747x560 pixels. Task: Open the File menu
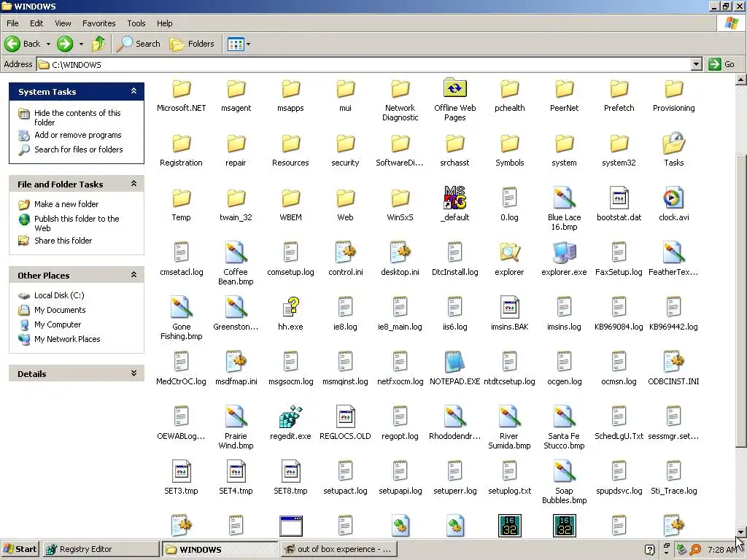[x=12, y=23]
